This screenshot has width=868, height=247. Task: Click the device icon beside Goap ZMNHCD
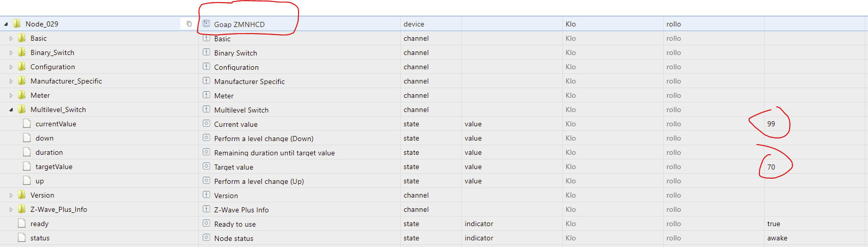click(206, 23)
